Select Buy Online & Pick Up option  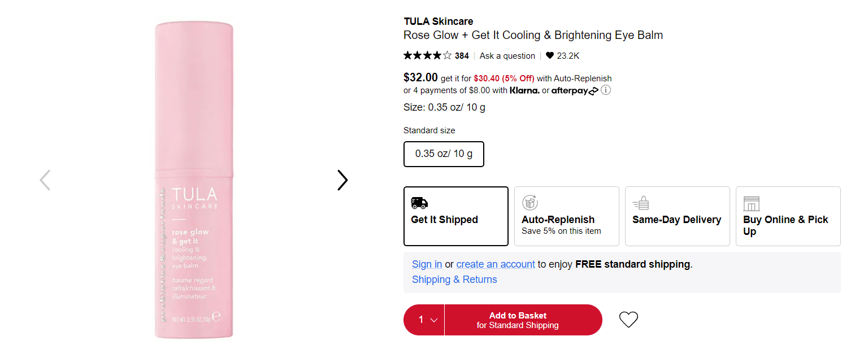788,225
